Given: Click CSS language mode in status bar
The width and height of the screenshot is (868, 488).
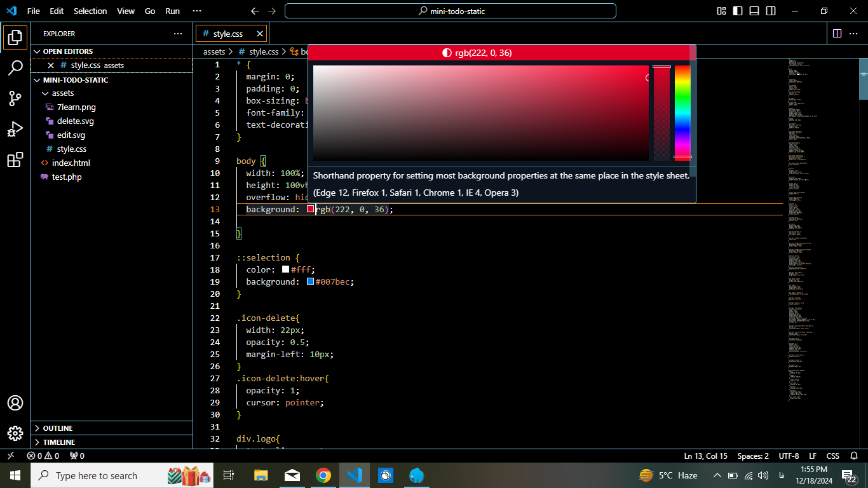Looking at the screenshot, I should (x=832, y=456).
